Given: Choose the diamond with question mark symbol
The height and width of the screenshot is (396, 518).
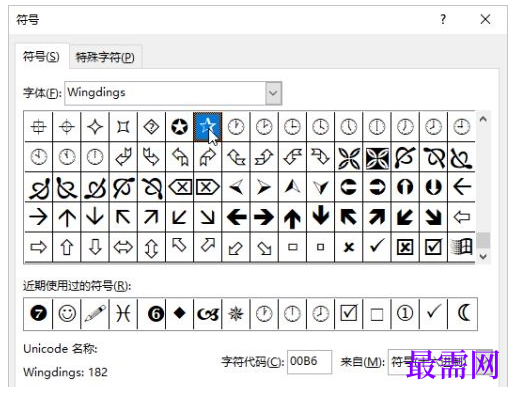Looking at the screenshot, I should (151, 127).
